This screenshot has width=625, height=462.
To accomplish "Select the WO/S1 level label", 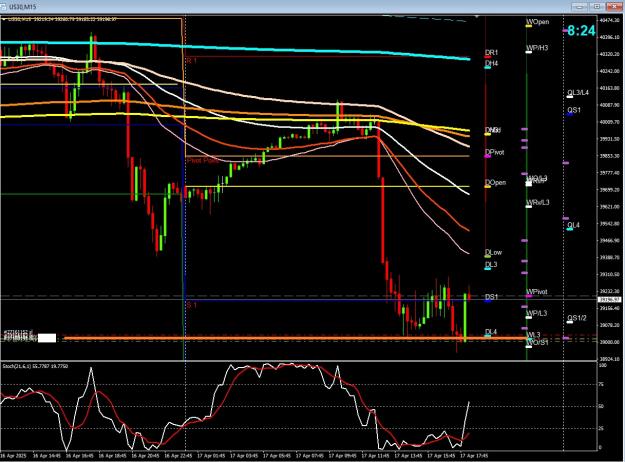I will 537,343.
